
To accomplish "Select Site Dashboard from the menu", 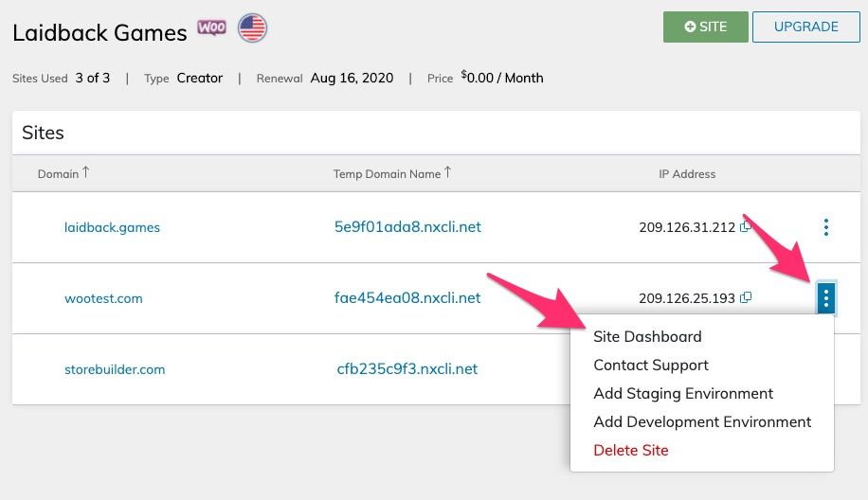I will click(647, 336).
